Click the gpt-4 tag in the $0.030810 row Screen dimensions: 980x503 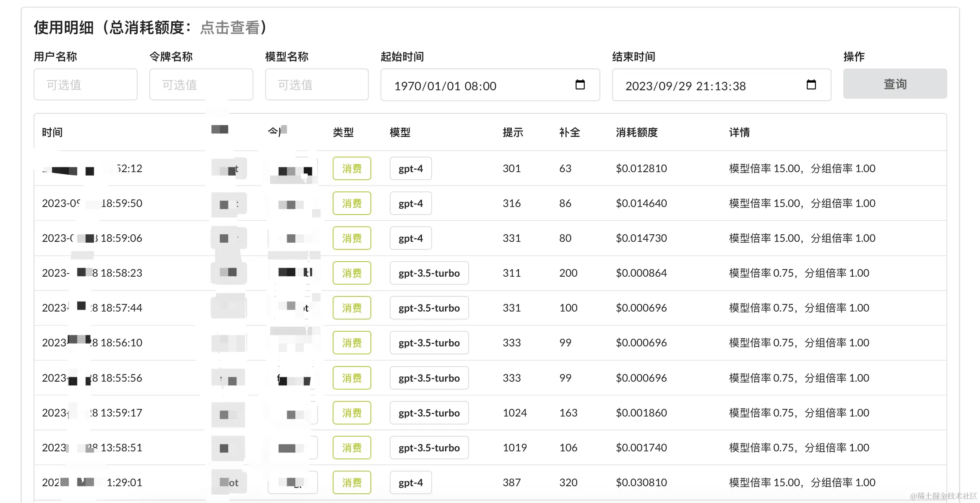tap(410, 483)
